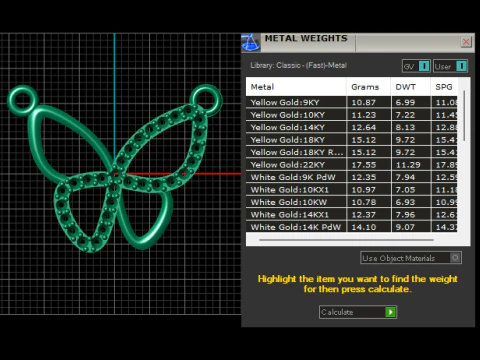Sort by the DWT column header

(x=411, y=87)
